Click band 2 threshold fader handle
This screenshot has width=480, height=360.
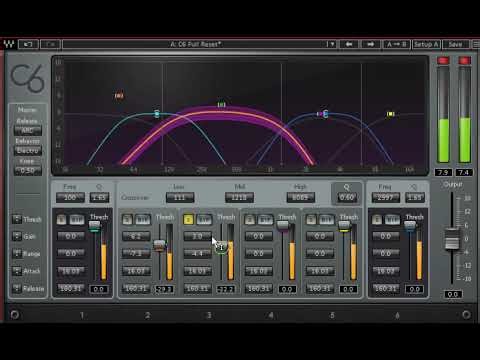click(x=160, y=246)
